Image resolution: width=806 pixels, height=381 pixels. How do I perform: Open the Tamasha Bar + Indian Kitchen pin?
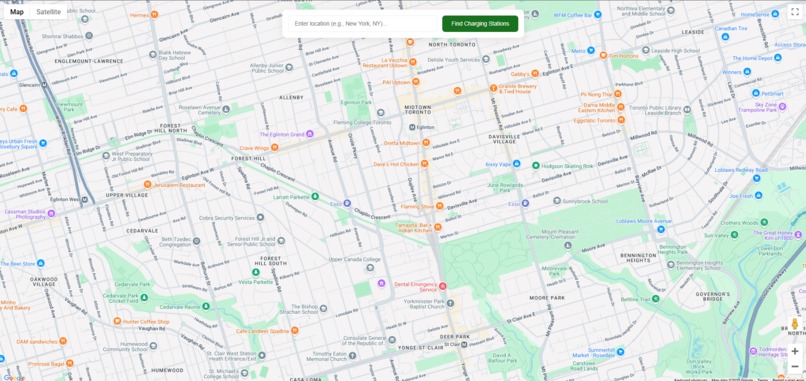point(438,227)
